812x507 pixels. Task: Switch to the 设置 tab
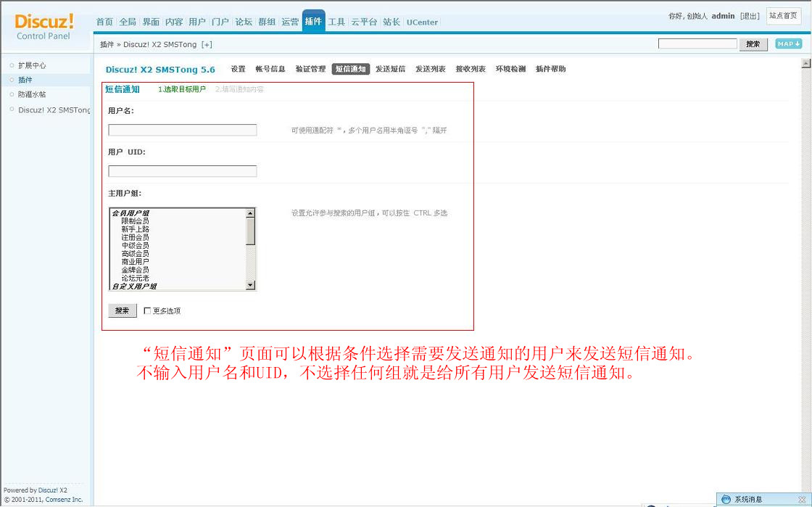[x=239, y=69]
